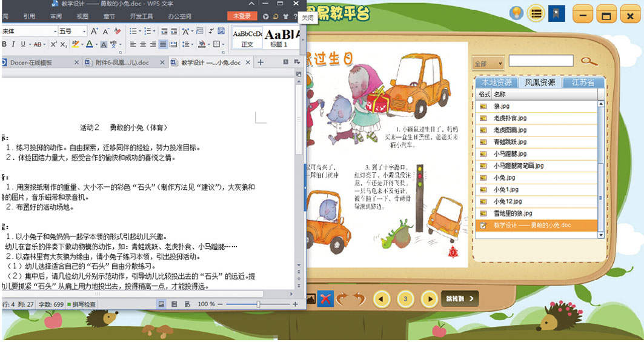Click the light bulb hint icon

coord(516,13)
